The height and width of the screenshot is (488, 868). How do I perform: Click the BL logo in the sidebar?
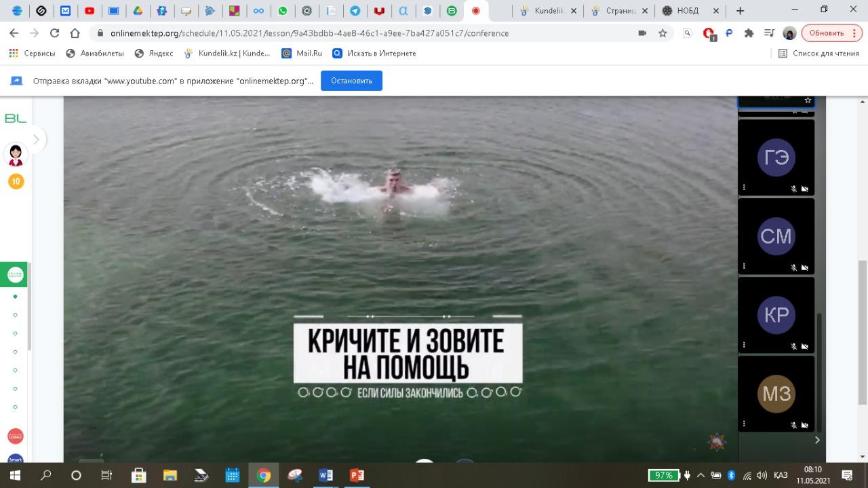click(16, 119)
